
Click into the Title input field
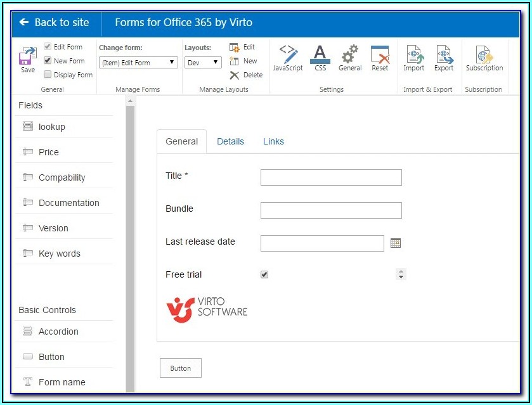(331, 177)
